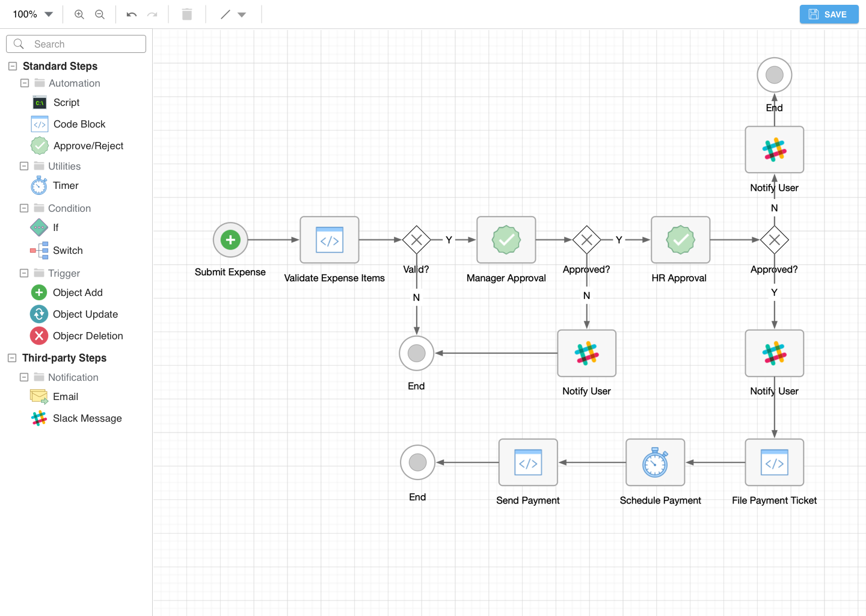
Task: Select the Script step in the sidebar
Action: tap(66, 102)
